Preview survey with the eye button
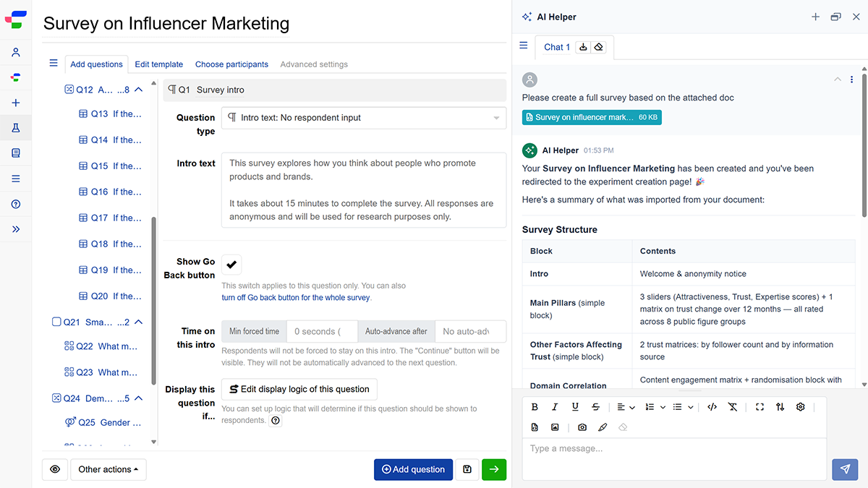Image resolution: width=868 pixels, height=488 pixels. click(55, 469)
